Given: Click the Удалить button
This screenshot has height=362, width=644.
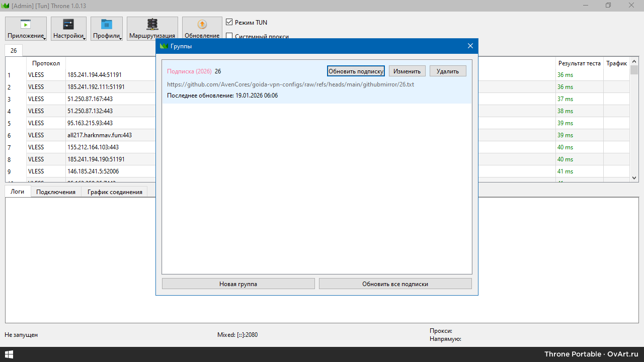Looking at the screenshot, I should point(448,71).
